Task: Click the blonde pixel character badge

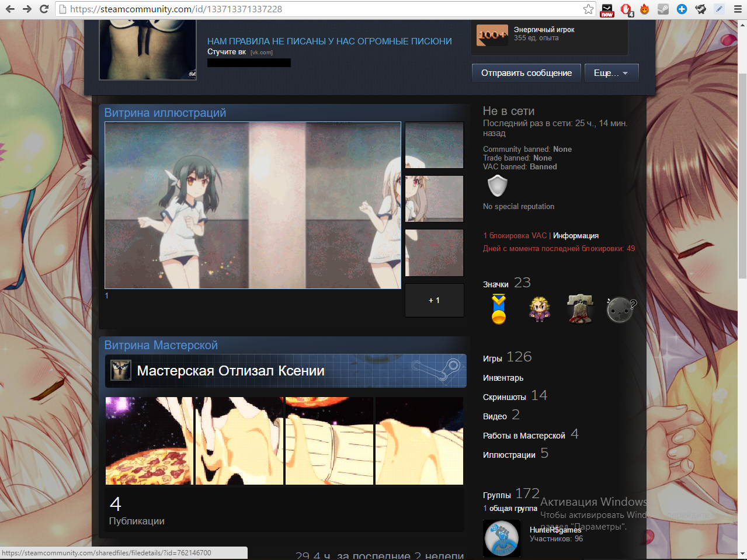Action: click(x=539, y=309)
